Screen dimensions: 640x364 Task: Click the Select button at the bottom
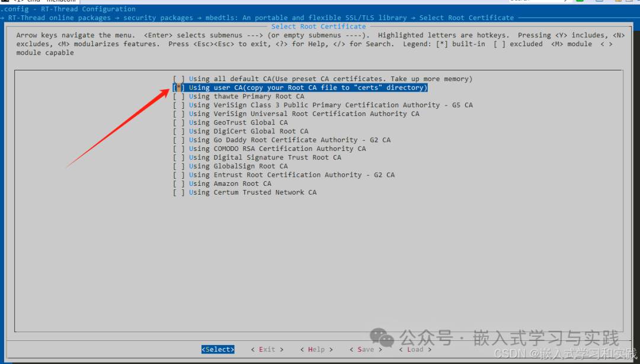tap(218, 349)
